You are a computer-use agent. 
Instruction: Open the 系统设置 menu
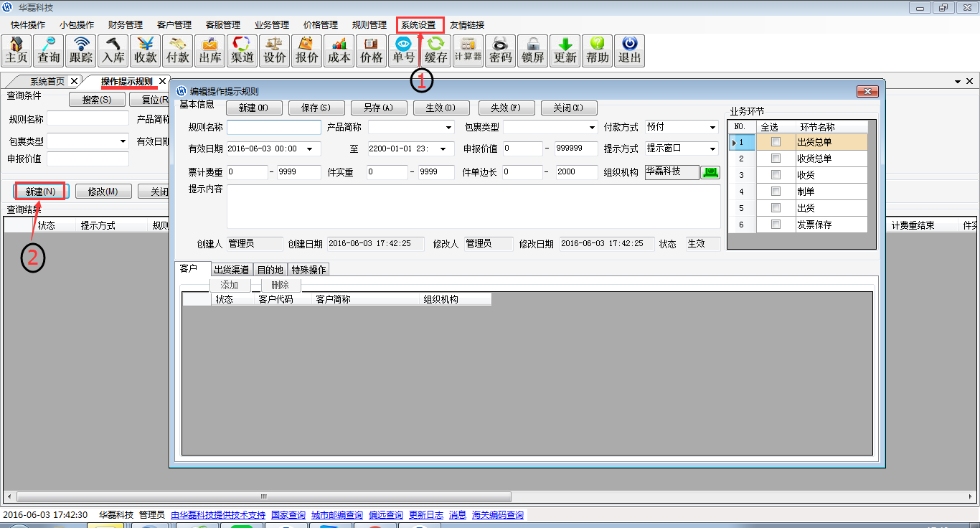click(x=419, y=24)
